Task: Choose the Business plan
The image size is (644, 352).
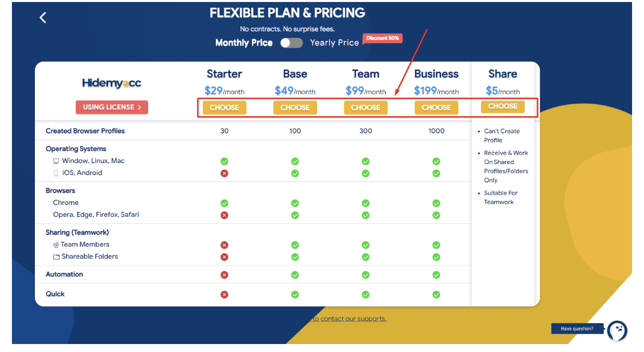Action: 436,107
